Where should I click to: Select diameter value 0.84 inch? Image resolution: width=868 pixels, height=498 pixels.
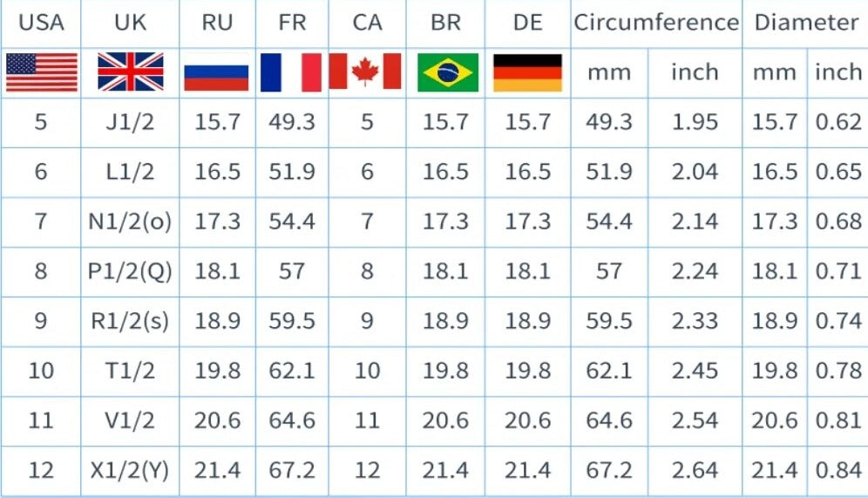click(x=837, y=471)
